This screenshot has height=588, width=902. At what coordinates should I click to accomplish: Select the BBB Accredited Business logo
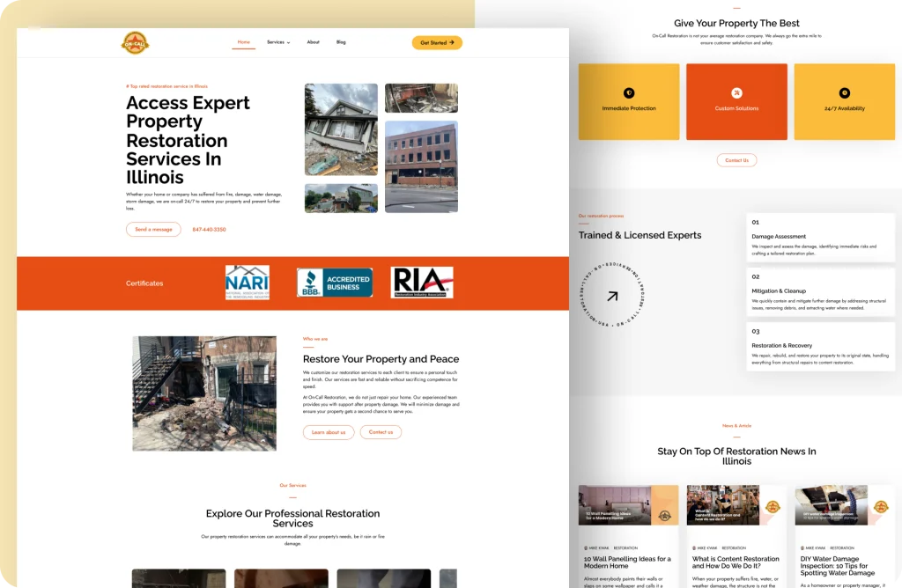[335, 283]
